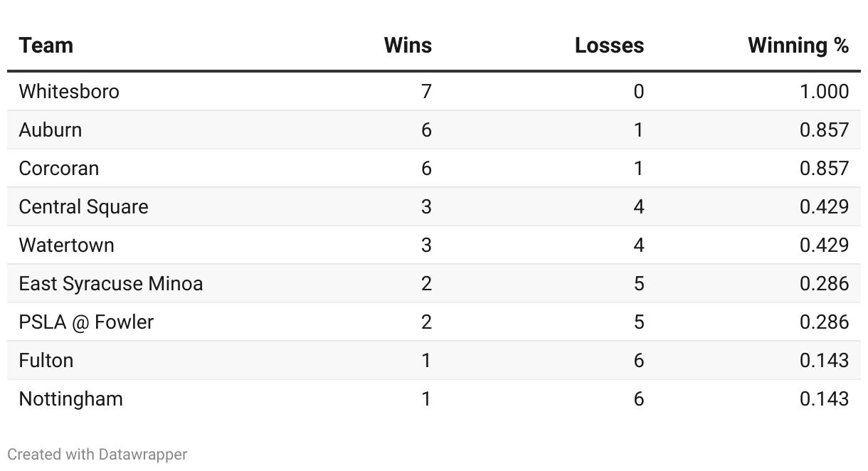Select the Fulton team name
Image resolution: width=868 pixels, height=471 pixels.
46,361
